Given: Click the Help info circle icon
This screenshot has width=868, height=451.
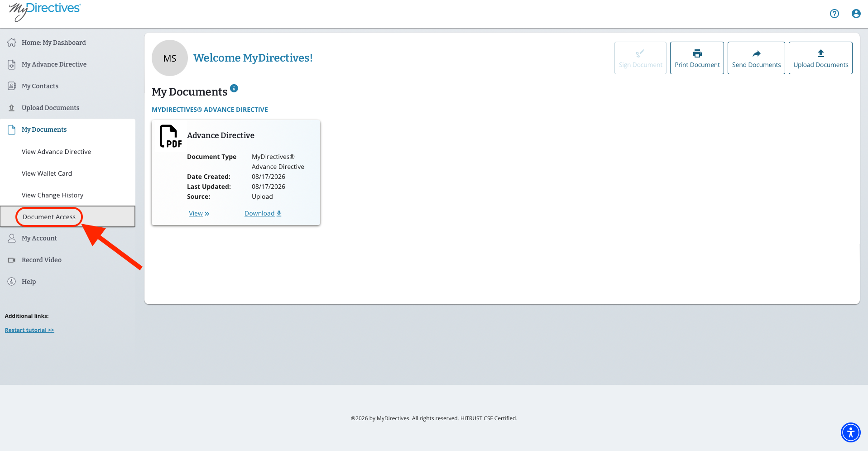Looking at the screenshot, I should (x=12, y=282).
